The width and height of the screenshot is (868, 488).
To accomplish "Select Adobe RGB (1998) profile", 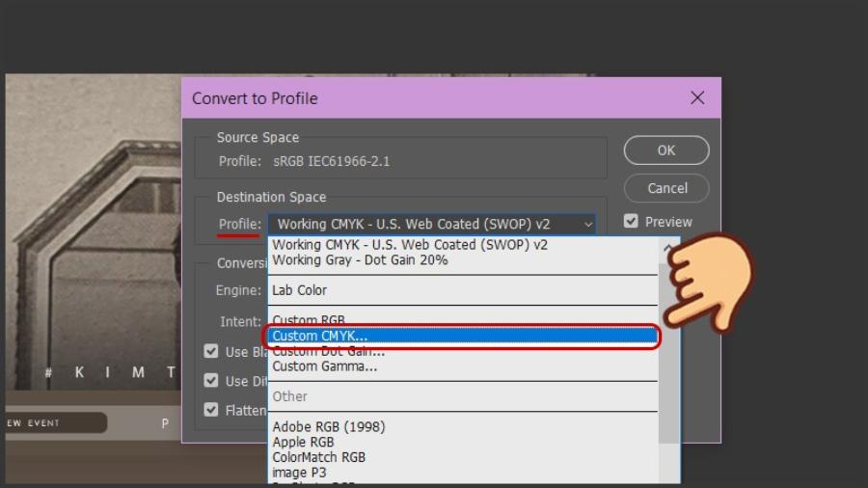I will (329, 426).
